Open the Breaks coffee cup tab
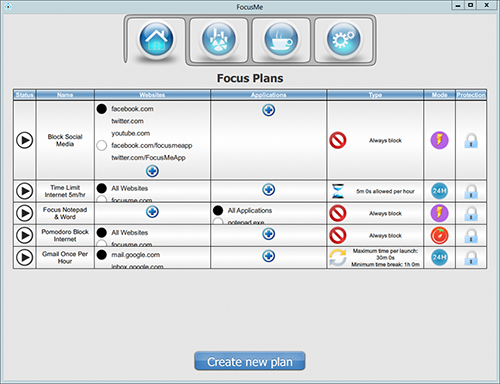The image size is (500, 384). pos(281,39)
